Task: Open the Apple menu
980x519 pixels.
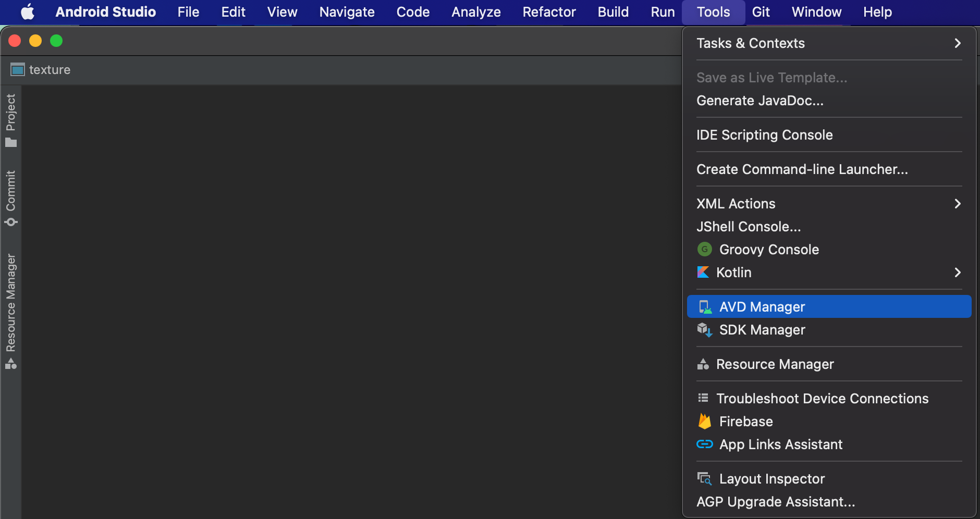Action: tap(28, 12)
